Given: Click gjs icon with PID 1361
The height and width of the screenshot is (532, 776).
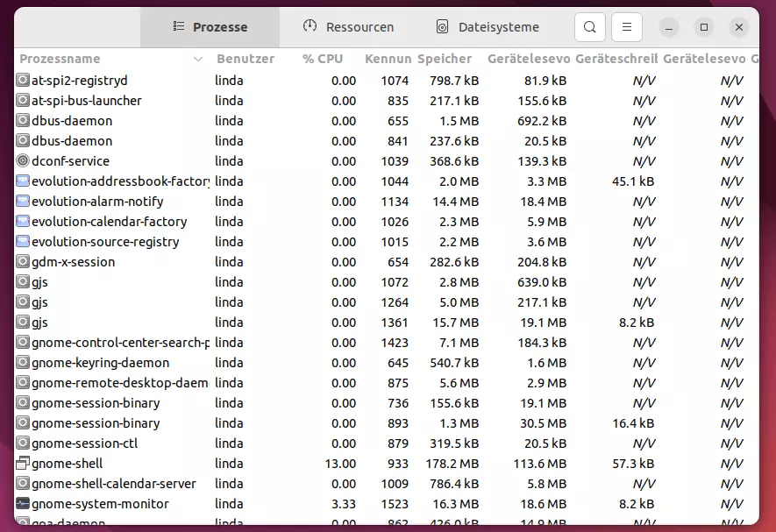Looking at the screenshot, I should click(23, 323).
